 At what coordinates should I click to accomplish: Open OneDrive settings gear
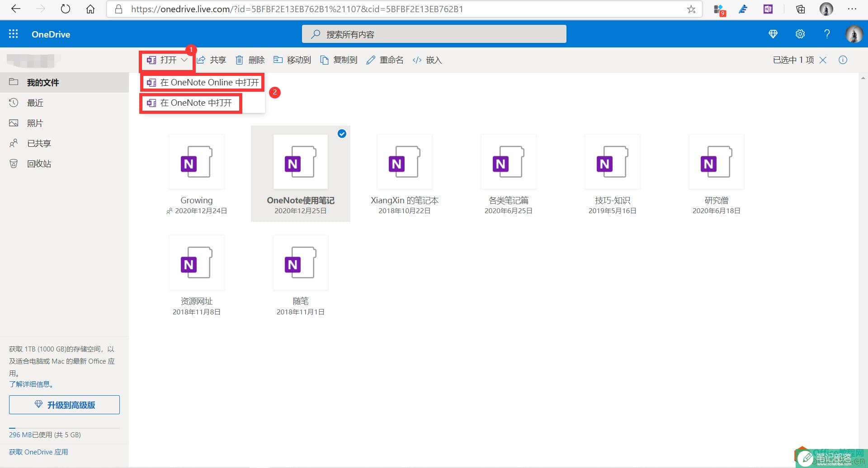tap(800, 34)
